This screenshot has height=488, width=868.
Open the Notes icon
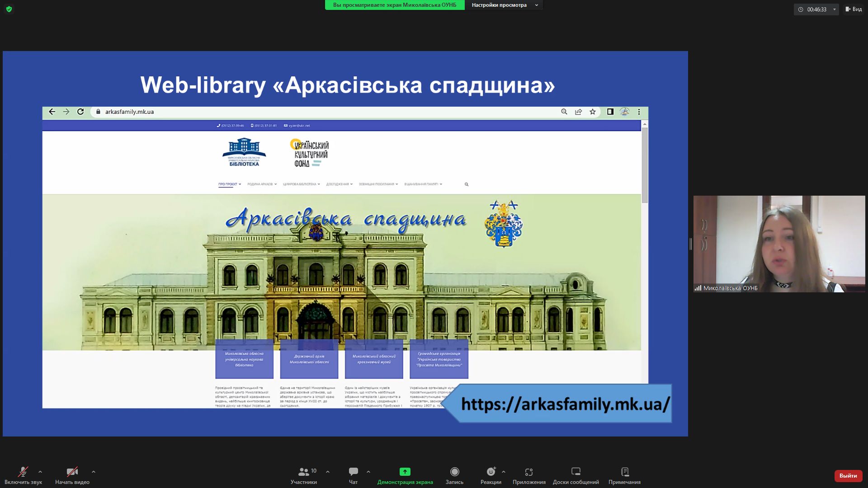pos(624,472)
